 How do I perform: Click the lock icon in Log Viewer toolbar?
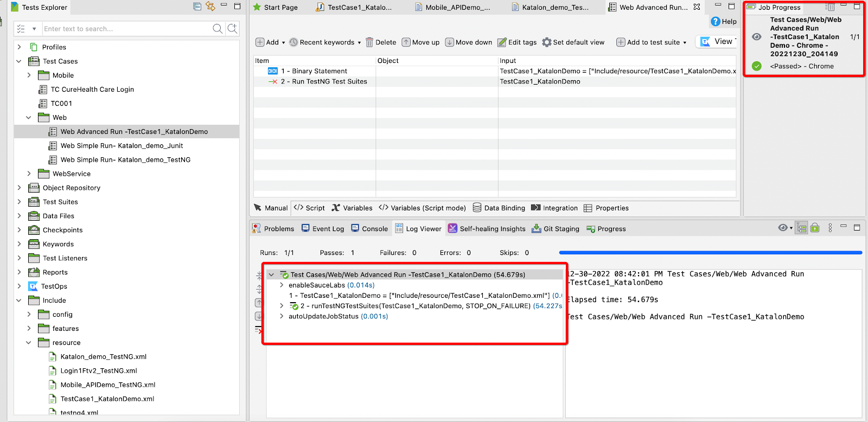pos(815,228)
